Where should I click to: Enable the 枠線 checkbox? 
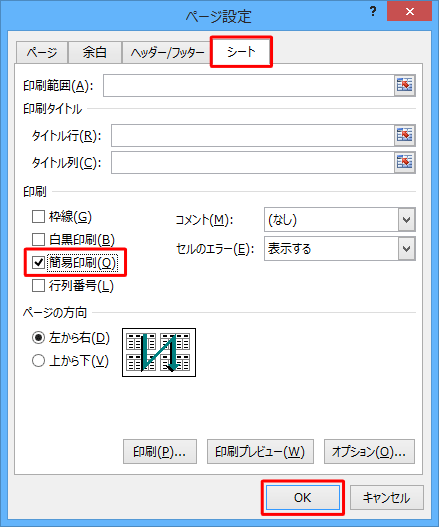(38, 216)
